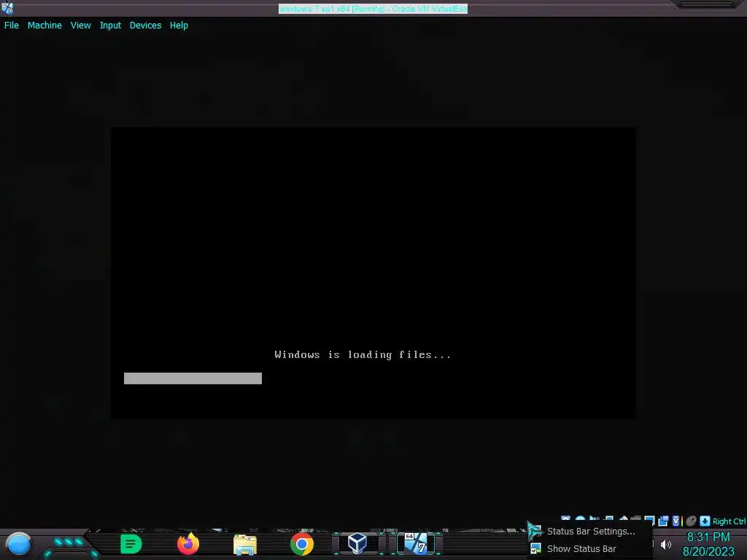The height and width of the screenshot is (560, 747).
Task: Click the boot loading progress bar
Action: coord(193,378)
